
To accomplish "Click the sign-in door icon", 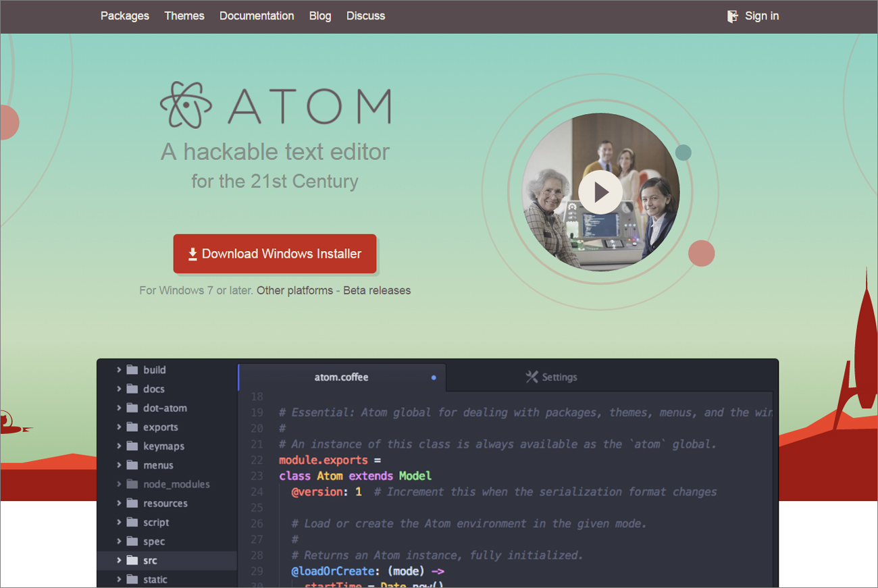I will coord(733,16).
